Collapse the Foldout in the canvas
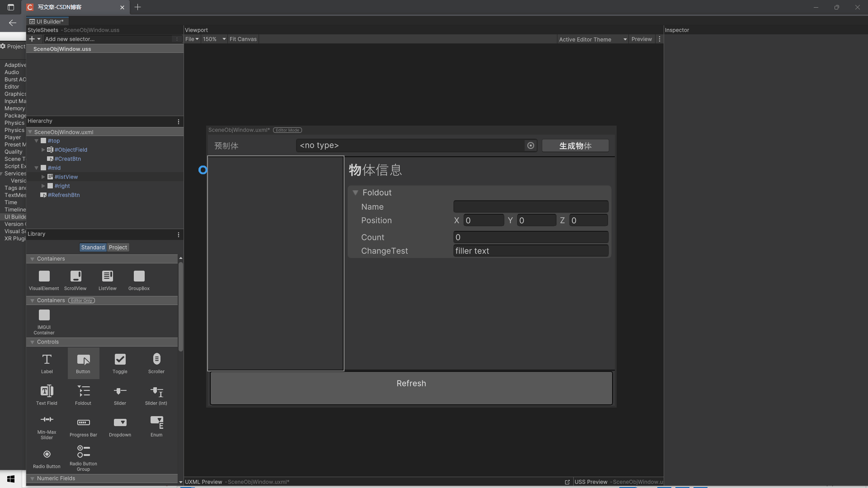This screenshot has height=488, width=868. 355,193
